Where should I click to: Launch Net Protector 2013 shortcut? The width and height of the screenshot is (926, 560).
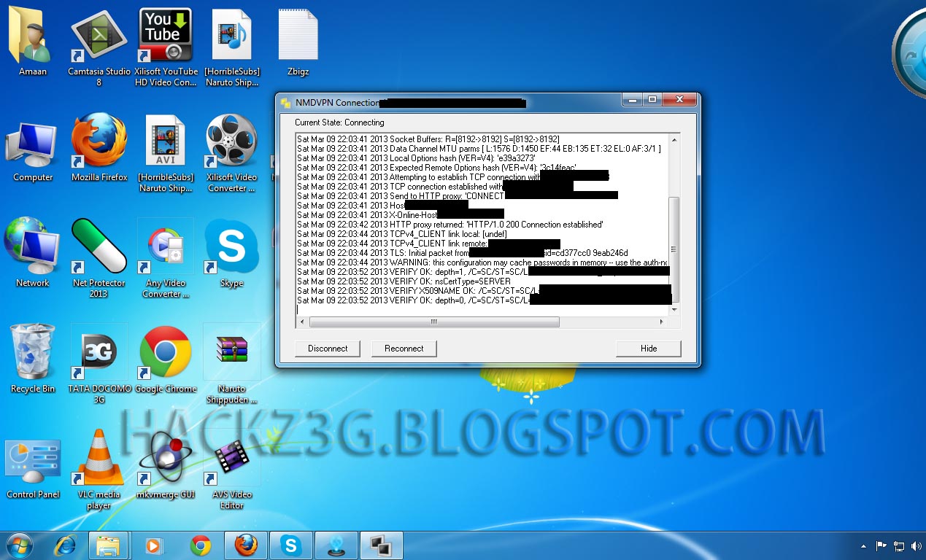pyautogui.click(x=99, y=259)
